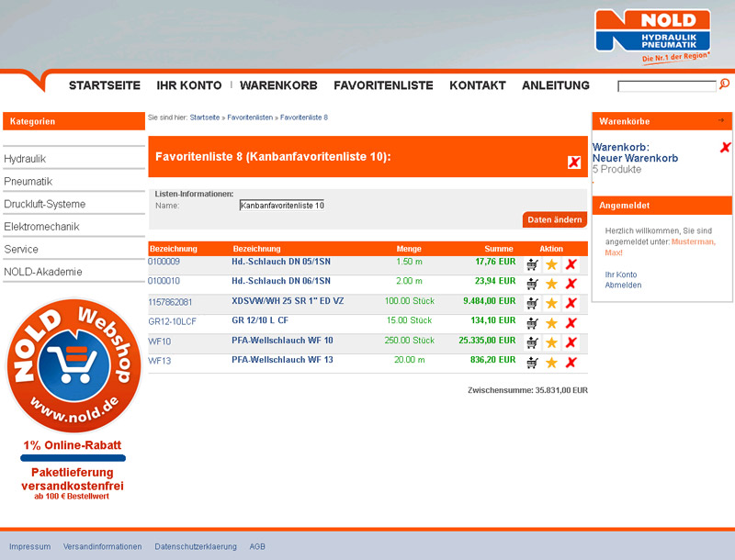Click the NOLD Hydraulik Pneumatik logo
The width and height of the screenshot is (735, 560).
(x=652, y=36)
